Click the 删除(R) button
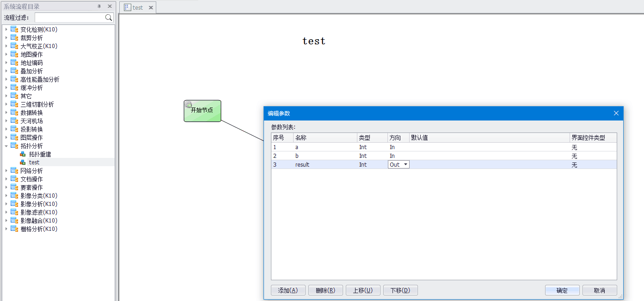Viewport: 644px width, 301px height. click(x=325, y=290)
